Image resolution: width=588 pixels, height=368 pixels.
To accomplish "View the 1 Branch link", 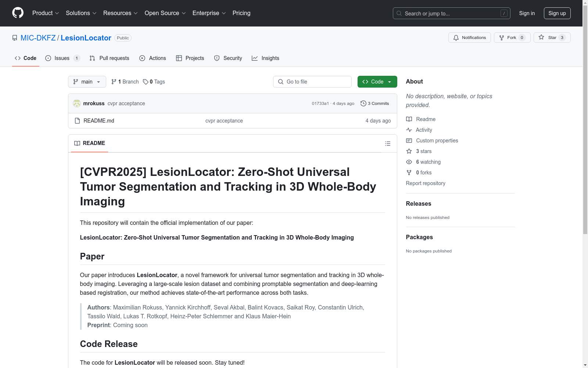I will click(x=125, y=82).
